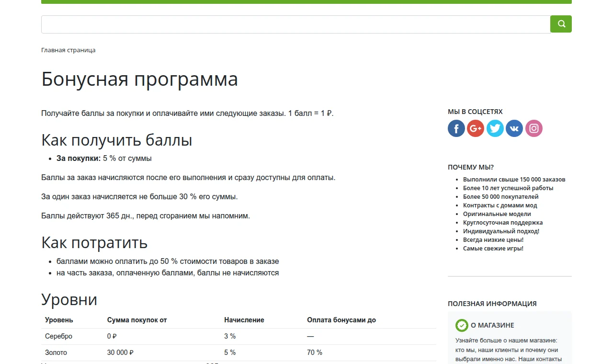Click the green search magnifier button
Image resolution: width=613 pixels, height=364 pixels.
tap(561, 24)
